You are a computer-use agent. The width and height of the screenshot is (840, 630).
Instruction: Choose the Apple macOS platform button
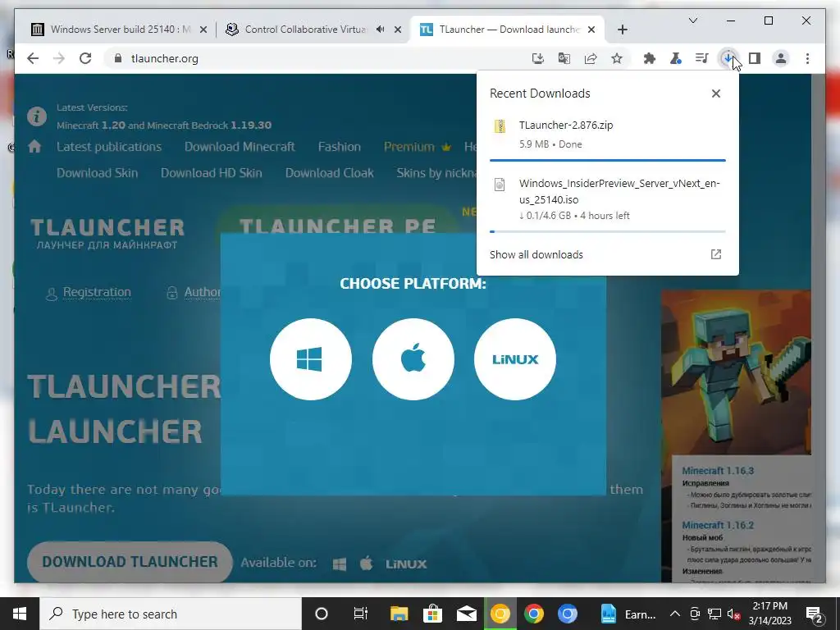(x=413, y=359)
